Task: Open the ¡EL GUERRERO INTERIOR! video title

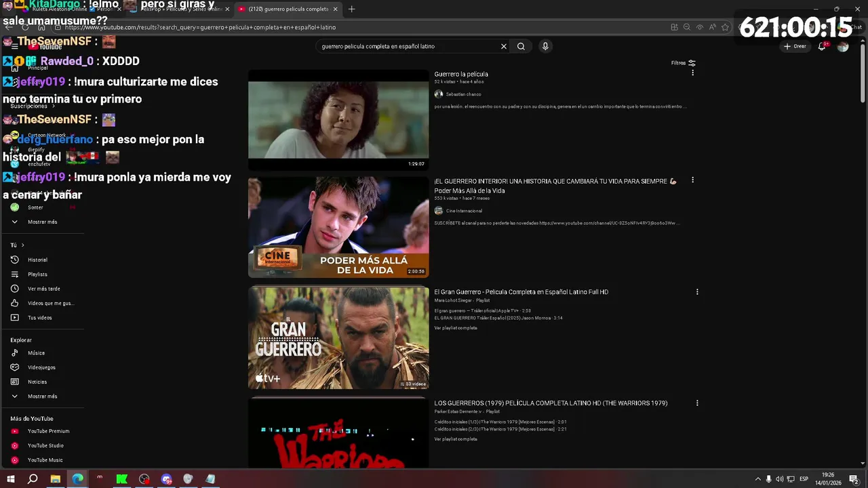Action: pyautogui.click(x=555, y=186)
